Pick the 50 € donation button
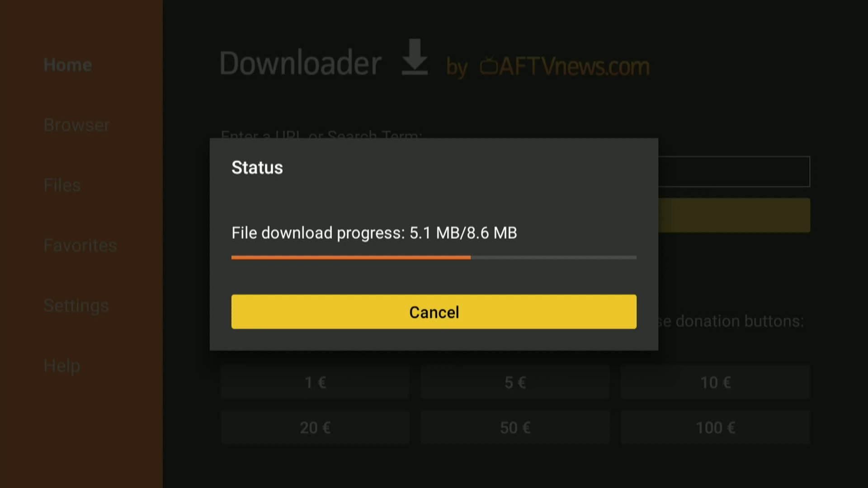 tap(515, 427)
